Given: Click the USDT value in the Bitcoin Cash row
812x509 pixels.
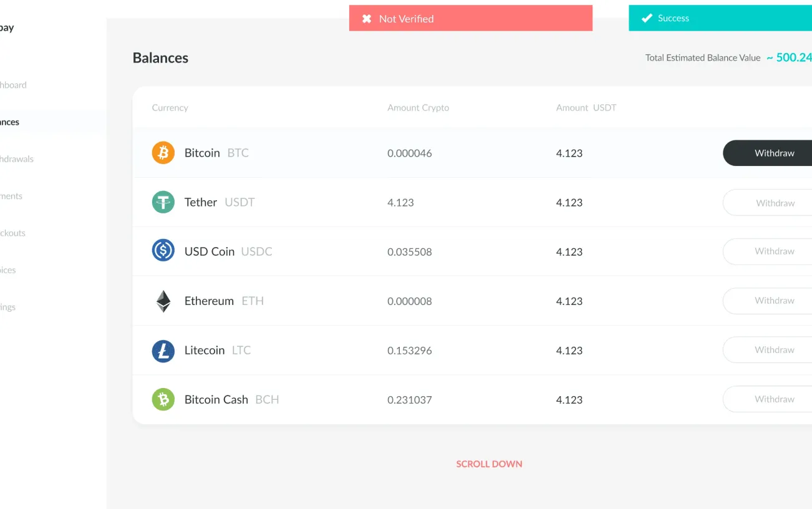Looking at the screenshot, I should pos(569,400).
